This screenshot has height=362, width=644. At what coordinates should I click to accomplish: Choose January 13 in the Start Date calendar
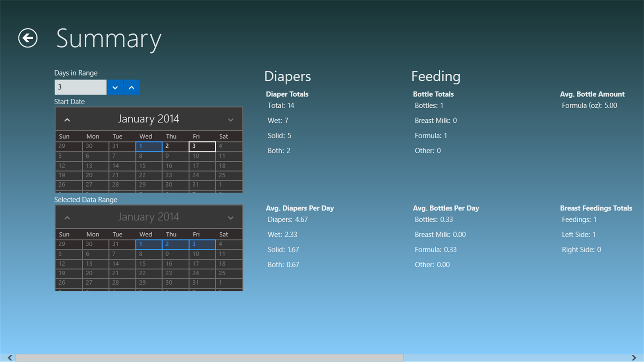coord(96,166)
